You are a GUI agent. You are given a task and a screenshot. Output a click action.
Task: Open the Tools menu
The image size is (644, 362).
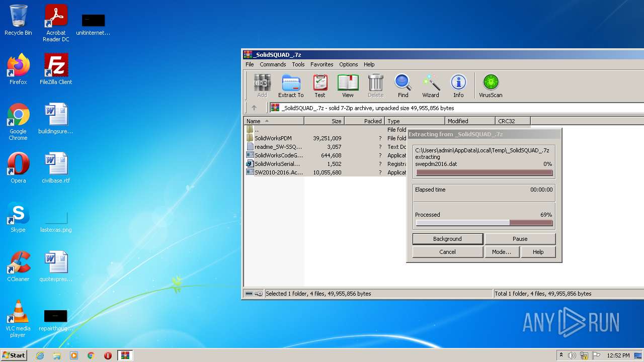point(298,64)
